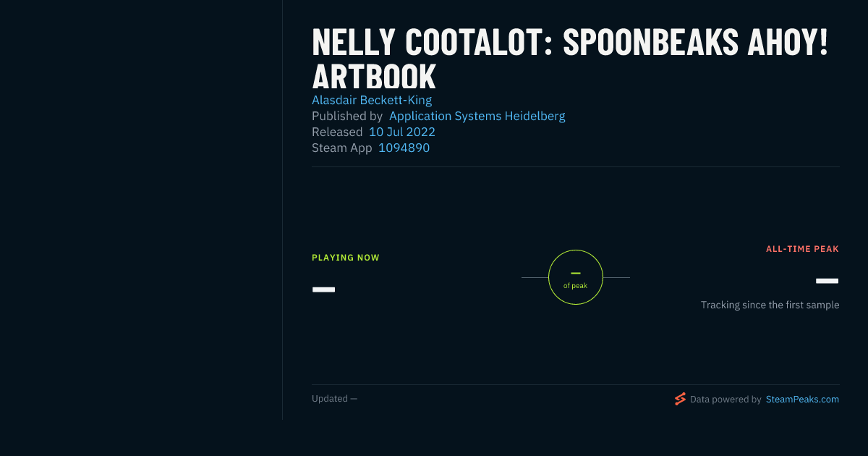The image size is (868, 456).
Task: Click the green 'of peak' circle indicator
Action: (576, 277)
